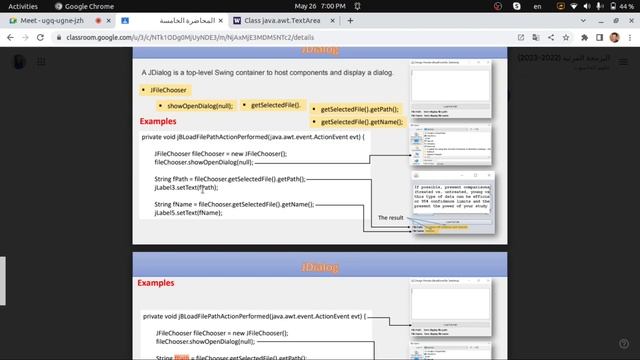Click the translate page icon

536,38
